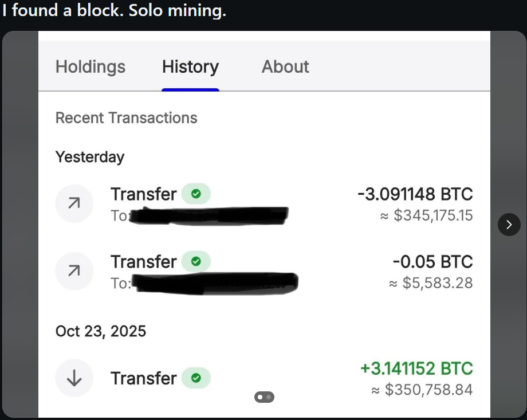Switch to the Holdings tab
This screenshot has height=420, width=527.
point(91,67)
